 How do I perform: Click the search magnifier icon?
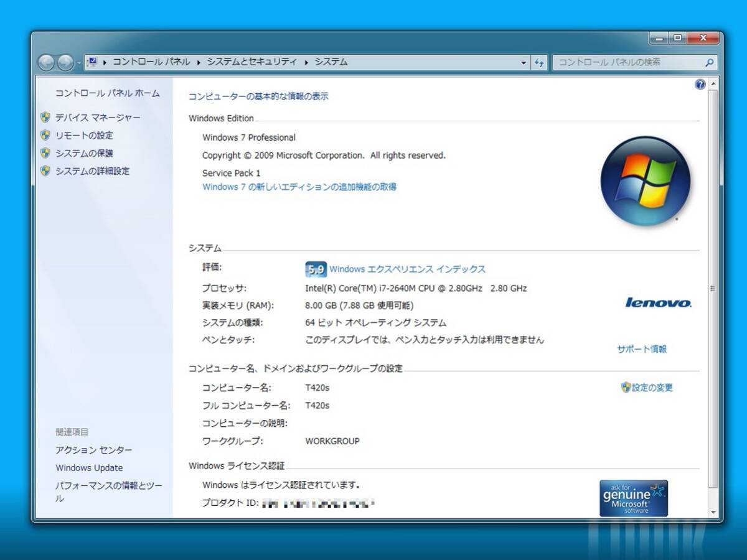pos(709,62)
